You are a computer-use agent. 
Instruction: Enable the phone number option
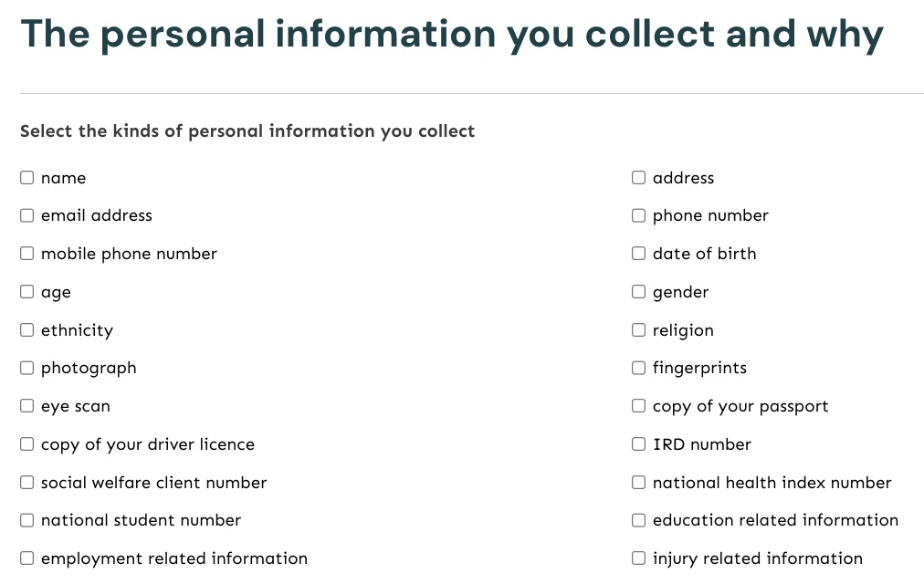[x=639, y=216]
